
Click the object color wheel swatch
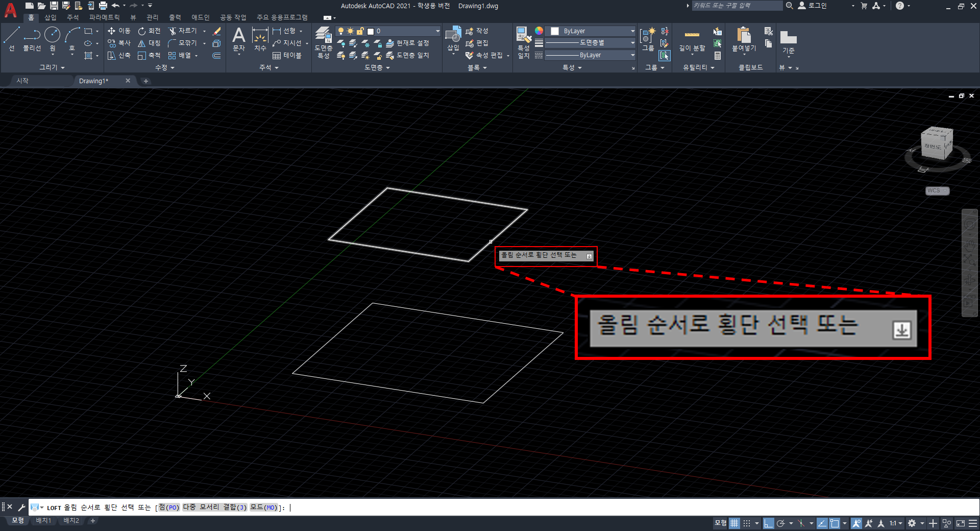coord(539,31)
